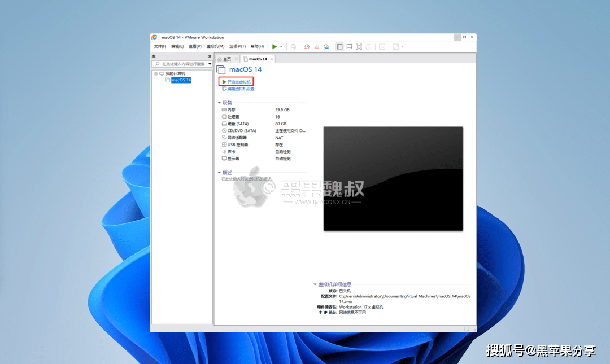Open the 帮助(H) menu

[x=257, y=46]
